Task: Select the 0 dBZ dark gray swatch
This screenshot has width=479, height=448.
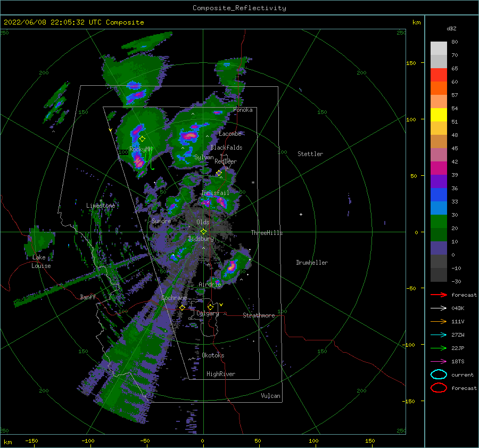Action: pyautogui.click(x=439, y=261)
